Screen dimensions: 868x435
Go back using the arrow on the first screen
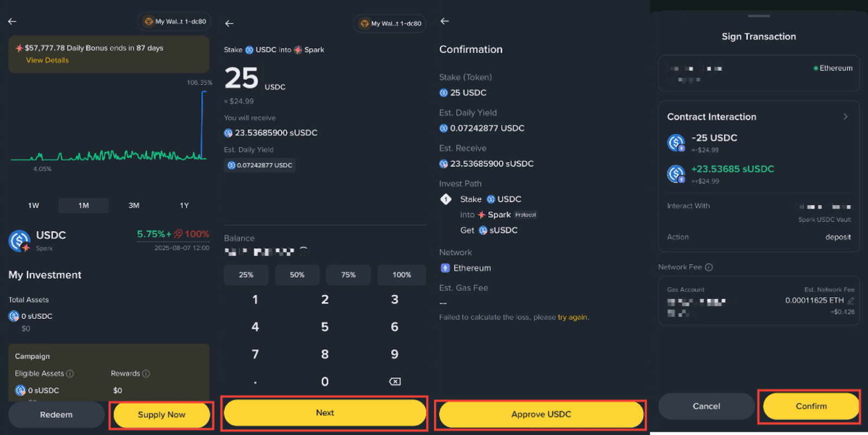(12, 21)
